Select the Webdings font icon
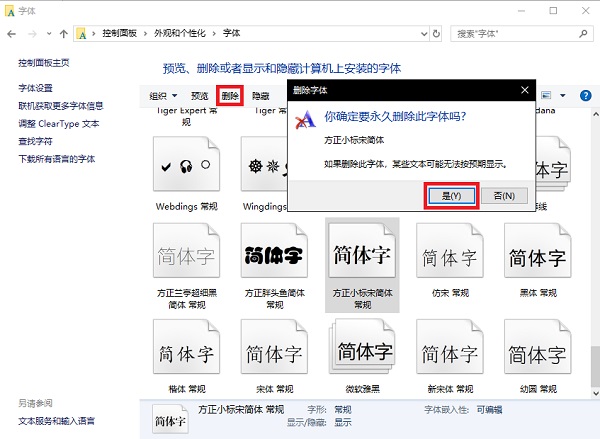This screenshot has width=600, height=439. [185, 165]
